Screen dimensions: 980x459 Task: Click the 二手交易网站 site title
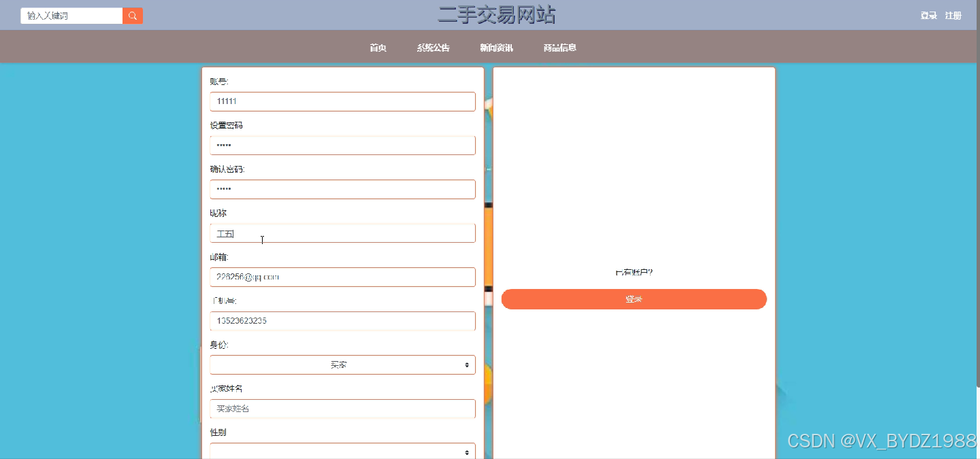coord(497,15)
